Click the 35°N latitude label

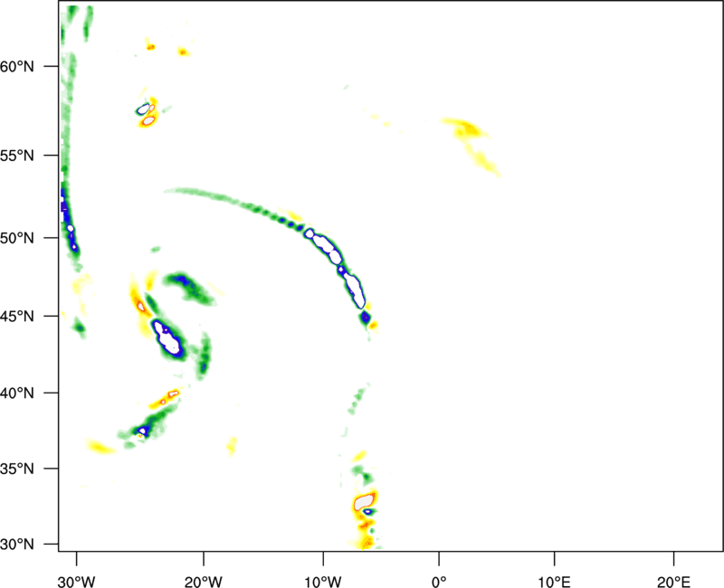click(17, 469)
